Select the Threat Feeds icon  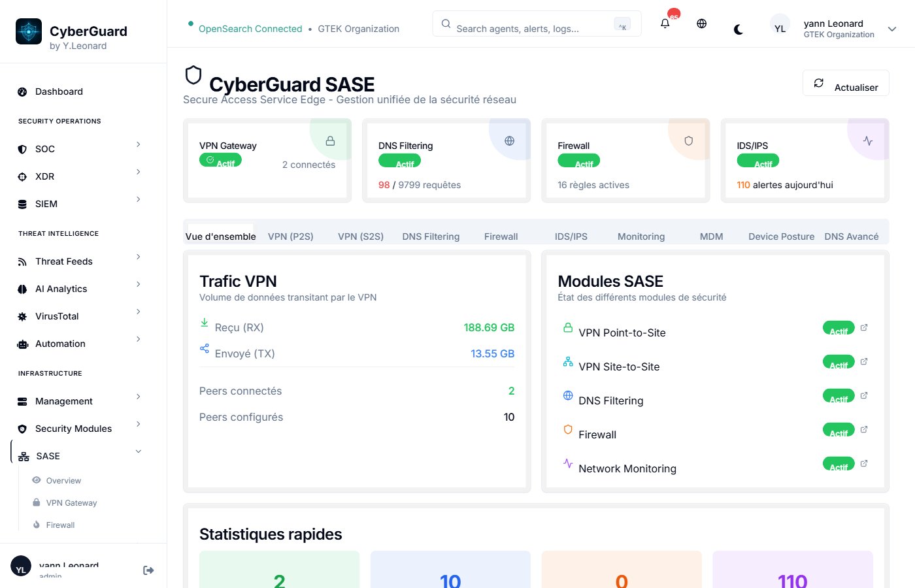22,261
